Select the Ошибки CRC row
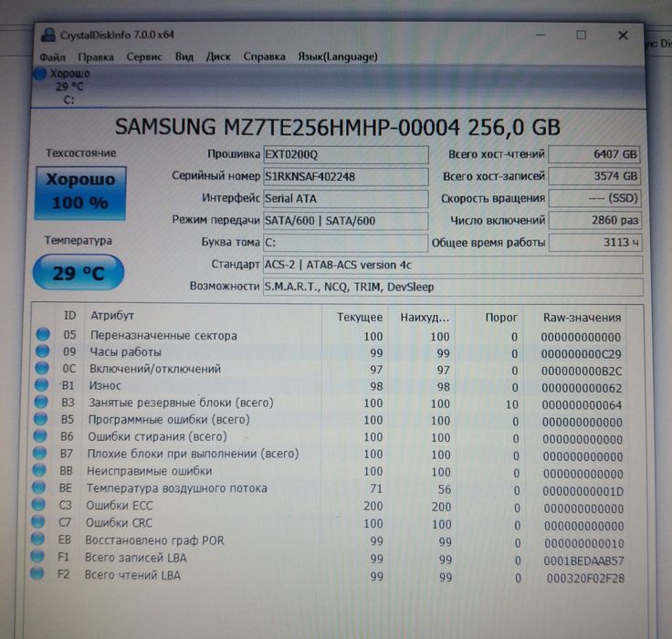This screenshot has width=672, height=639. point(328,524)
